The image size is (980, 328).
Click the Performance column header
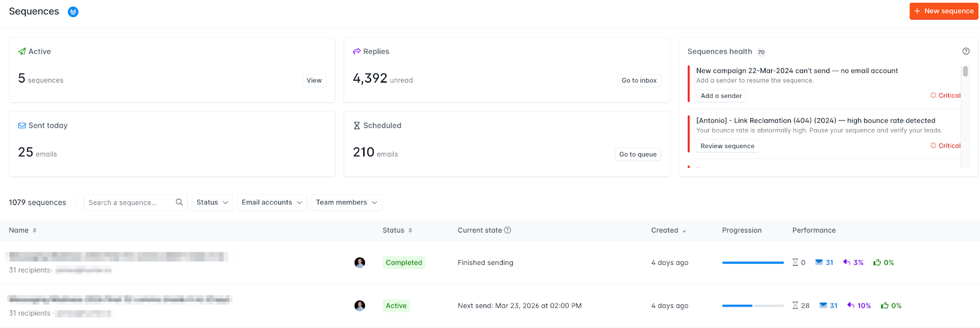point(814,231)
